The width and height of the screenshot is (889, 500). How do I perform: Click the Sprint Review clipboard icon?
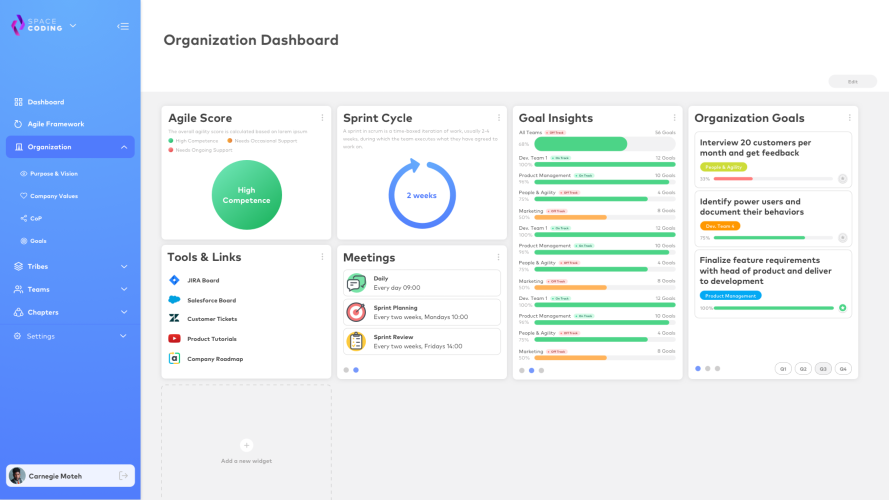356,341
